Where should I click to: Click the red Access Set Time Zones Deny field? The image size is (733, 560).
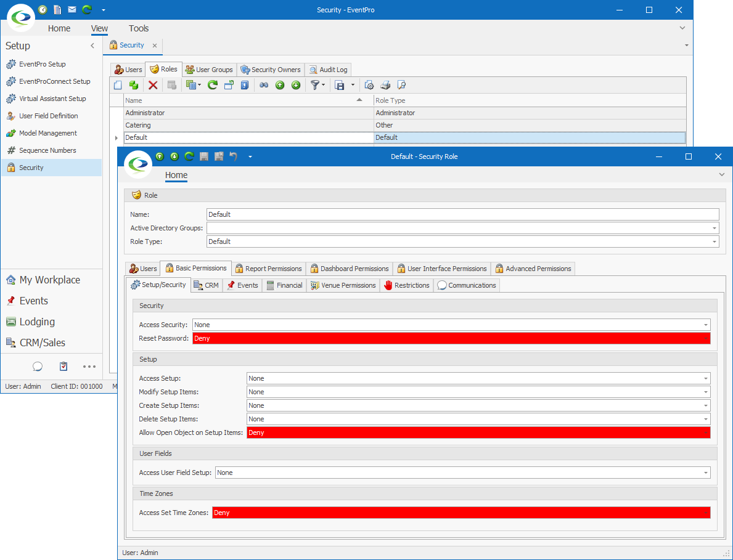click(461, 513)
